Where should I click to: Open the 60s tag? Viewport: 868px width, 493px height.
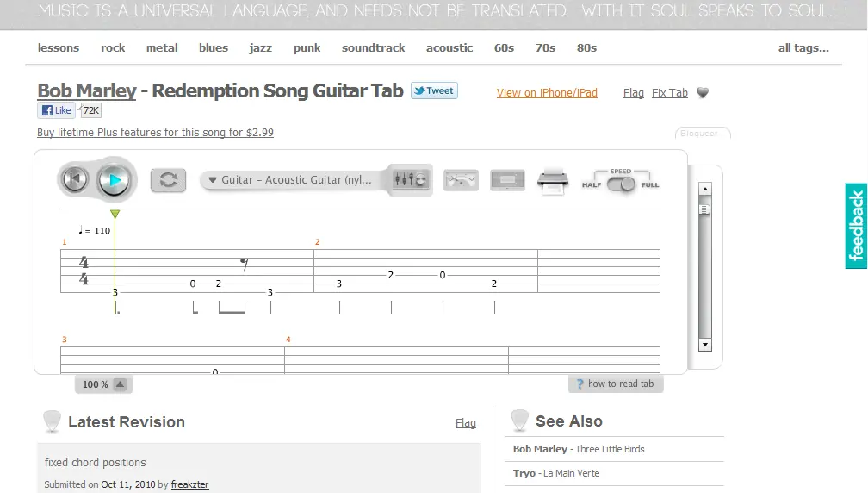point(505,48)
